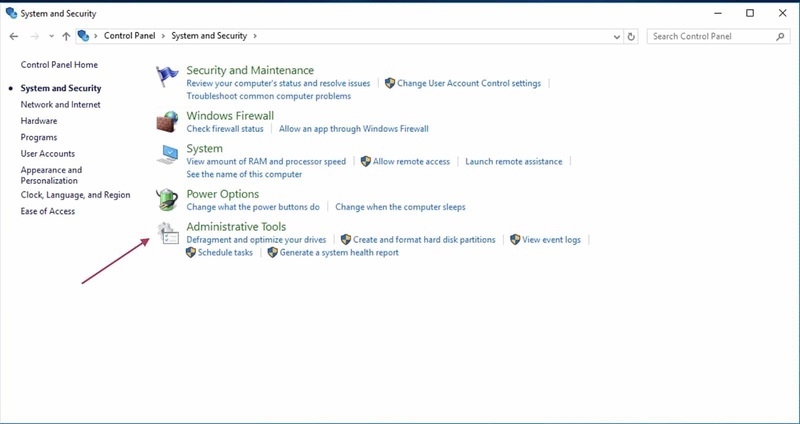The height and width of the screenshot is (424, 800).
Task: Open Clock, Language, and Region category
Action: coord(76,195)
